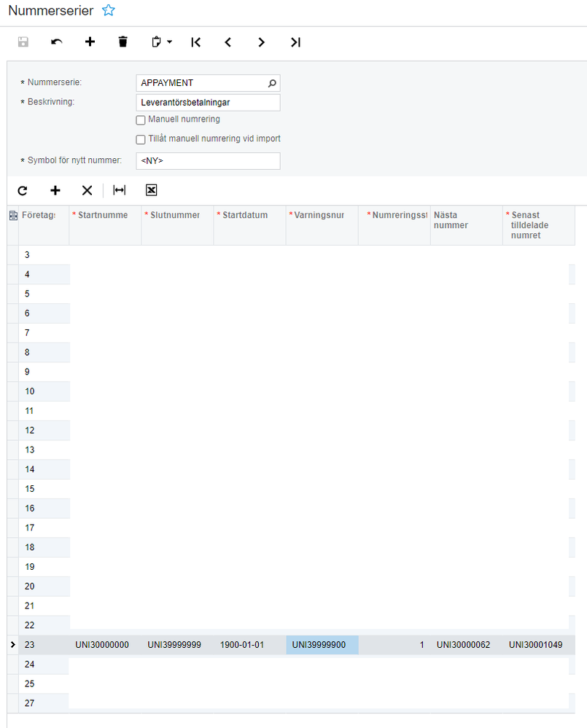Go to the next record
587x728 pixels.
point(262,42)
